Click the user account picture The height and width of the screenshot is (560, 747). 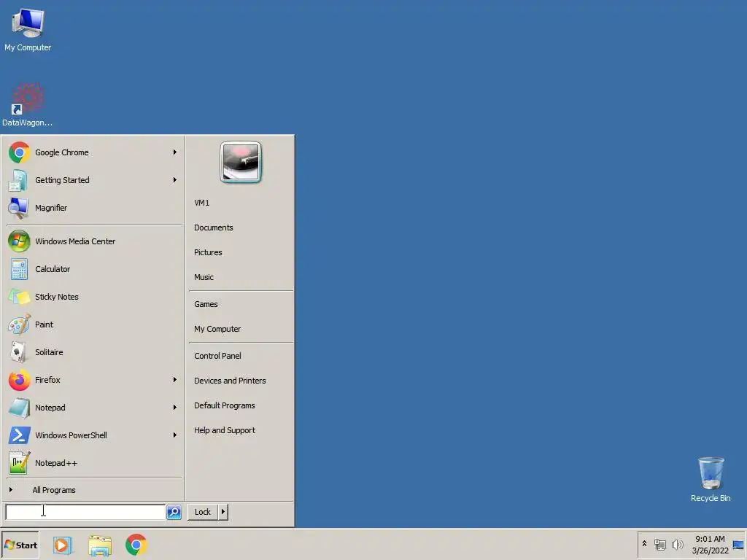241,163
